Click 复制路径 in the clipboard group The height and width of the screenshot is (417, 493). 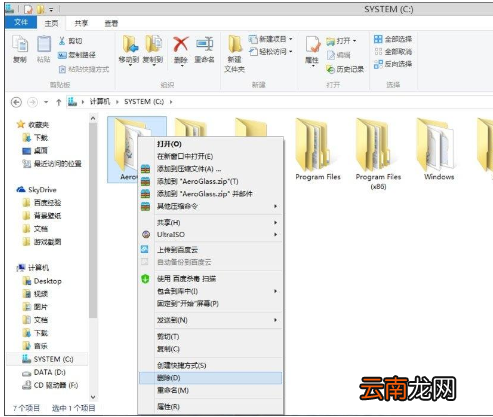pos(77,55)
